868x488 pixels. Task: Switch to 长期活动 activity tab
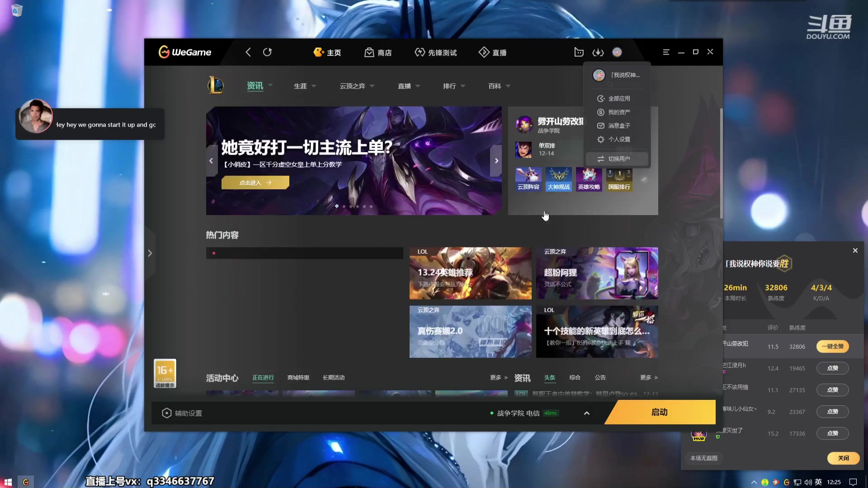(x=334, y=378)
